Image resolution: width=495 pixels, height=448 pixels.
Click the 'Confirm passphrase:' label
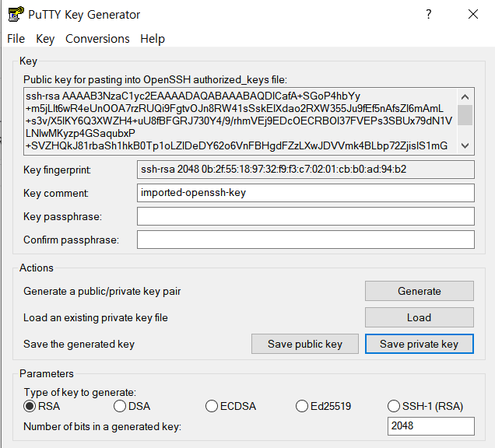[x=71, y=240]
